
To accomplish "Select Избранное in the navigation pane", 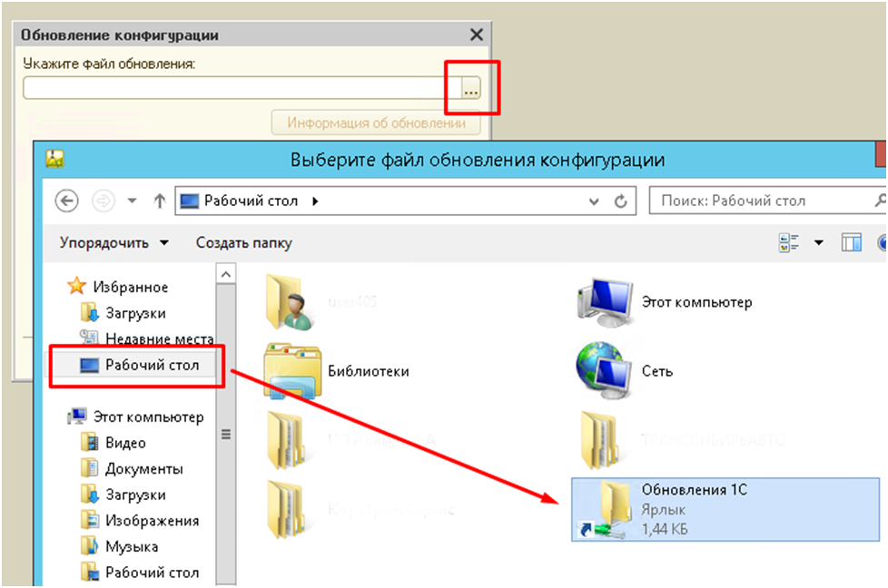I will click(x=131, y=287).
